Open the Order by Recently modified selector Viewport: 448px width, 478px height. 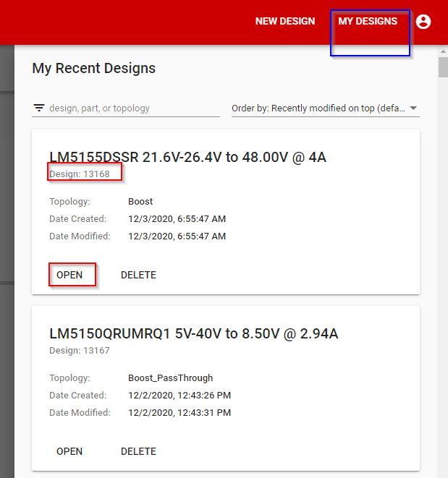pyautogui.click(x=325, y=108)
